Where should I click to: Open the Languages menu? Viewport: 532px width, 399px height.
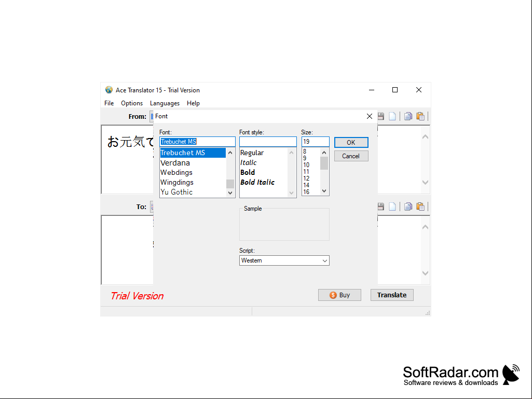tap(165, 103)
